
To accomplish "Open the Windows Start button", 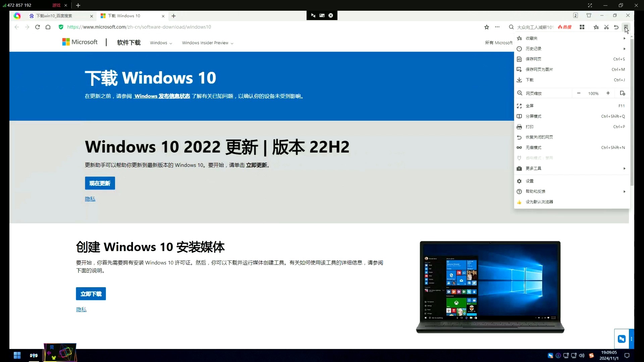I will click(x=17, y=355).
